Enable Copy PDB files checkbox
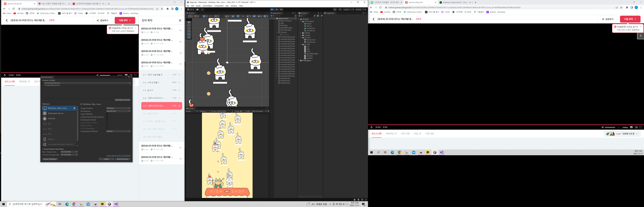The image size is (644, 207). (x=107, y=114)
